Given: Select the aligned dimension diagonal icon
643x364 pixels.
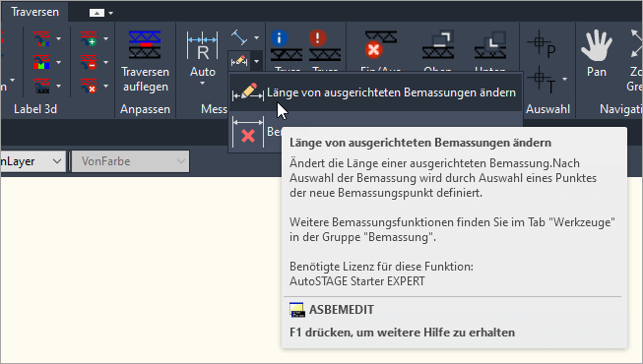Looking at the screenshot, I should coord(239,37).
